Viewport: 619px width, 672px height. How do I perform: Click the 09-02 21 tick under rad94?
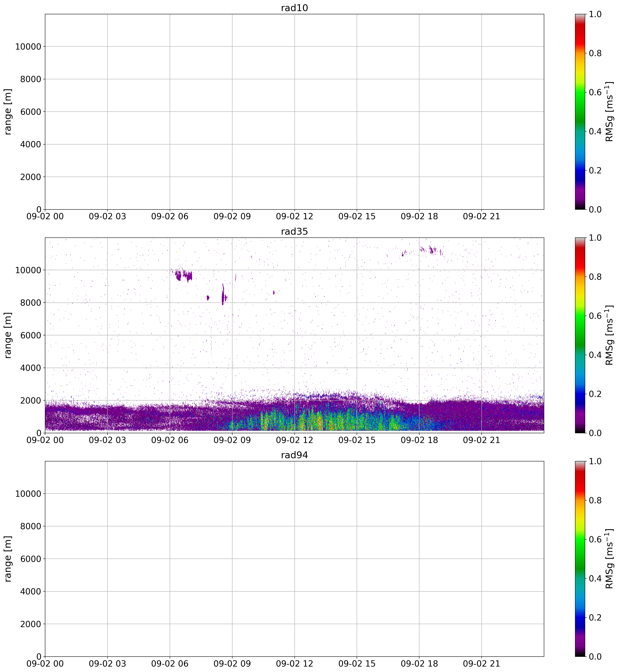[481, 663]
